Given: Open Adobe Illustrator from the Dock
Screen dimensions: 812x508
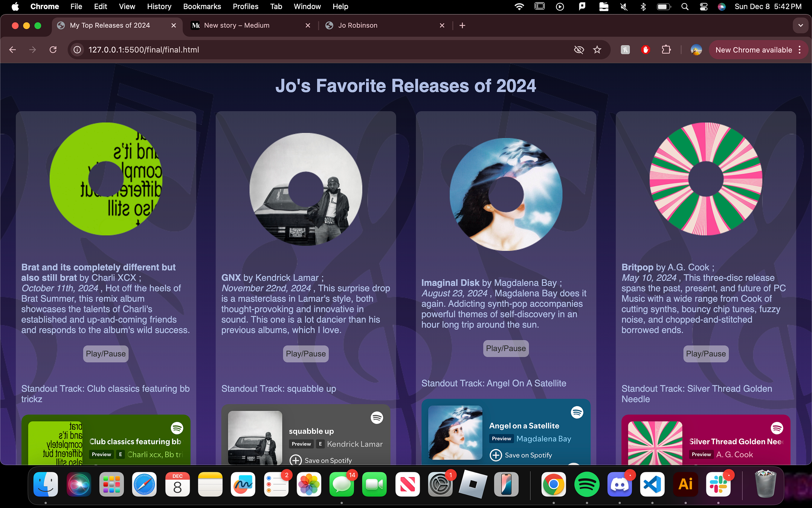Looking at the screenshot, I should (x=685, y=484).
